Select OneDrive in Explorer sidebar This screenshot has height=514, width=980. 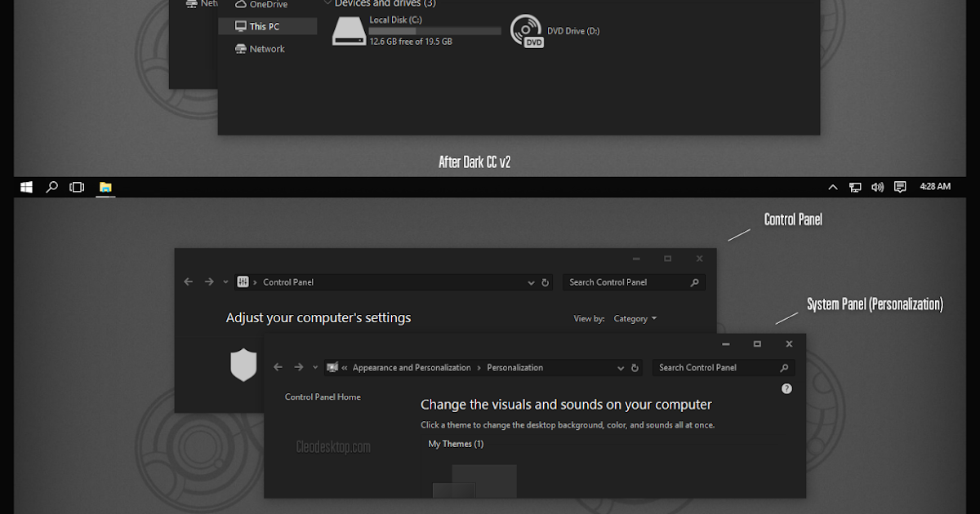pyautogui.click(x=261, y=5)
